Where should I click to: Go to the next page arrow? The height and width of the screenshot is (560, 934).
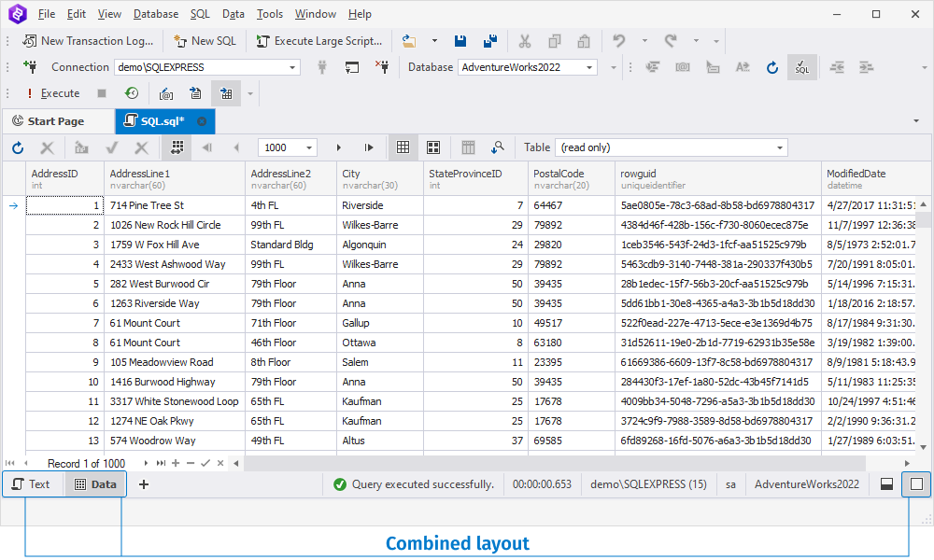339,147
